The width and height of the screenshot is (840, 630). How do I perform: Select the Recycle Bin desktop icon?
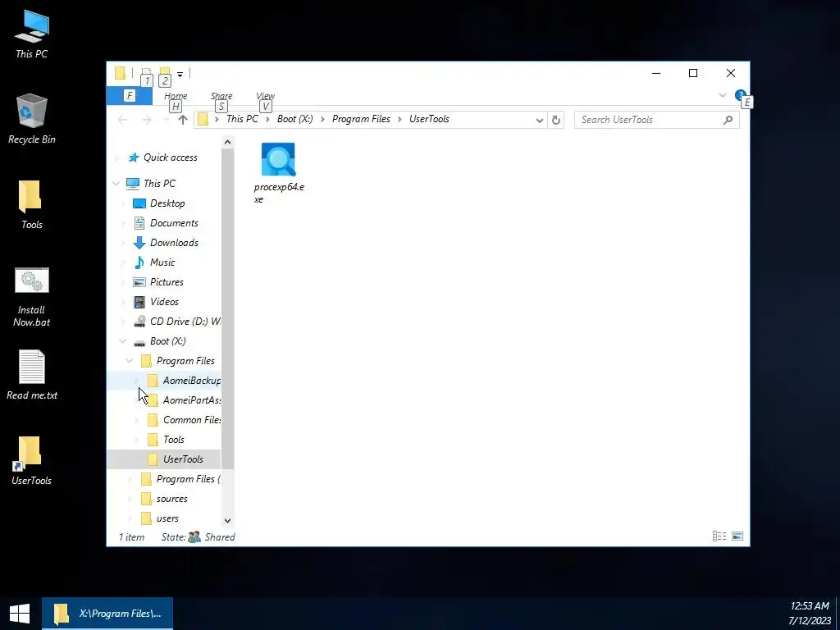(32, 119)
